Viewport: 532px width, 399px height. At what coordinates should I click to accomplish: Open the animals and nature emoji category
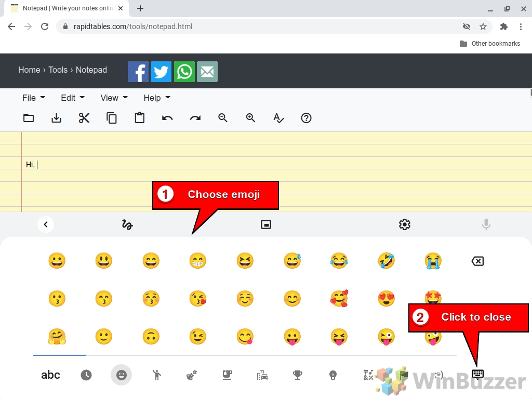tap(192, 375)
